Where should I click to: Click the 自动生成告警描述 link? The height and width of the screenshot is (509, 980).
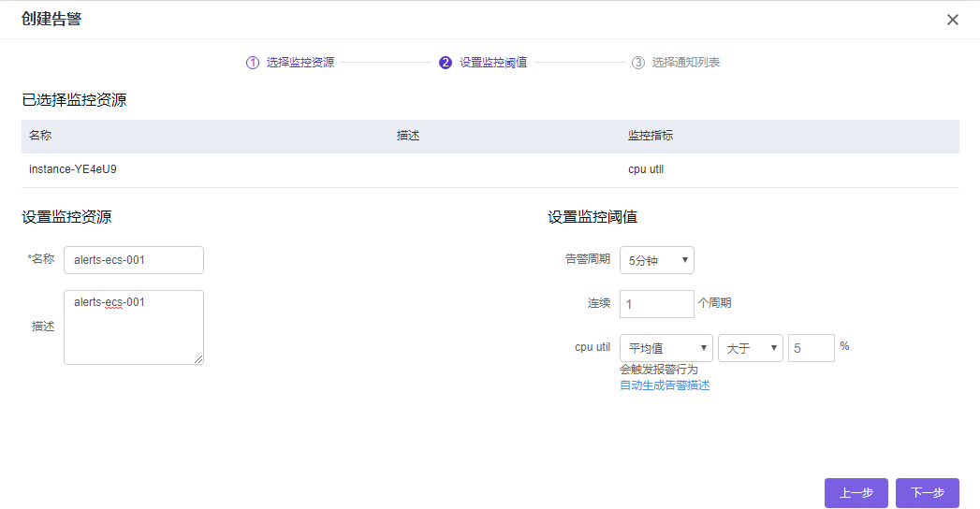665,385
